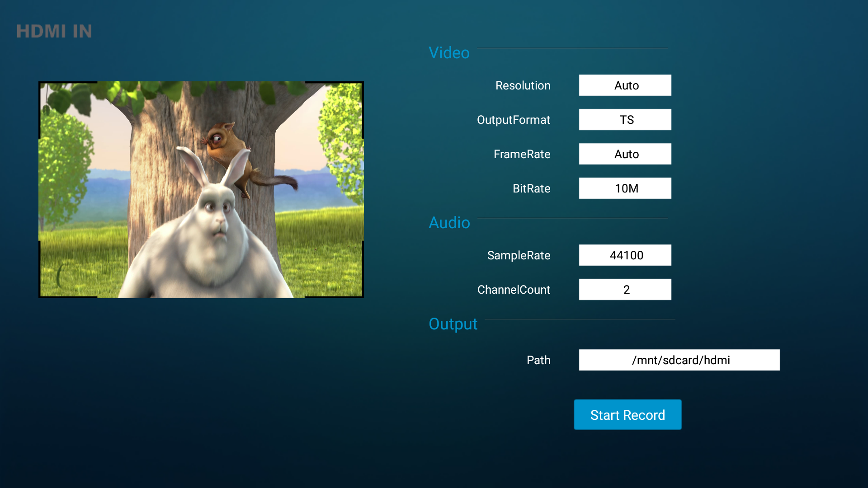Click the Path label
The width and height of the screenshot is (868, 488).
pyautogui.click(x=538, y=360)
